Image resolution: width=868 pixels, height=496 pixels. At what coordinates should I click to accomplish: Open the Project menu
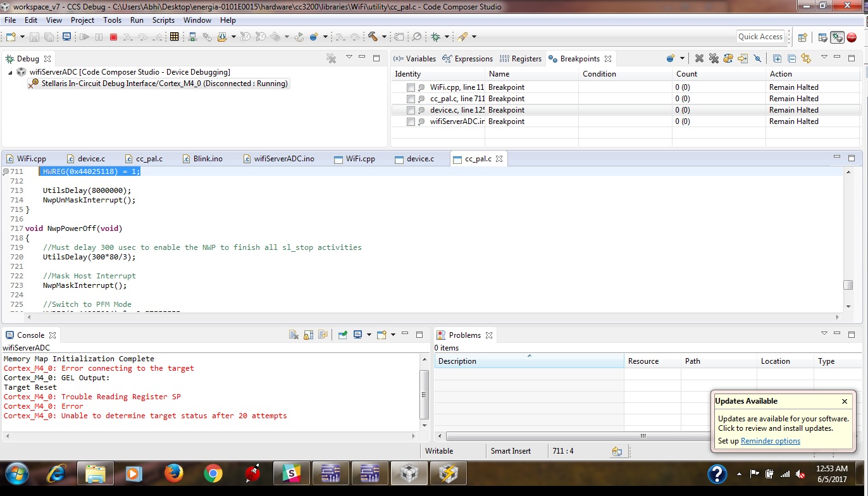[82, 20]
